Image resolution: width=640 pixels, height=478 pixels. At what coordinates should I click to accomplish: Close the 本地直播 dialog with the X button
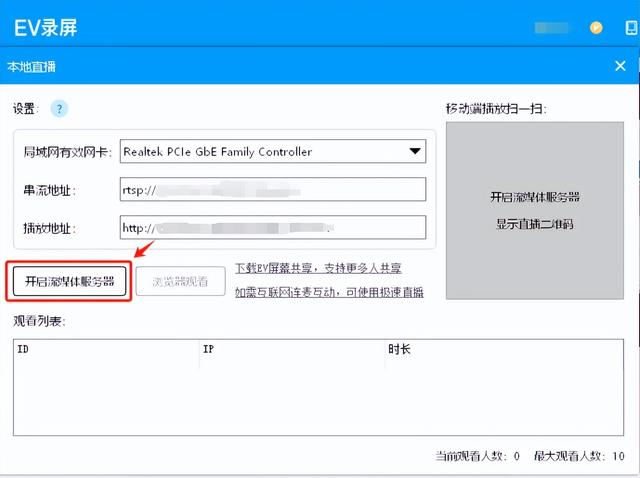coord(620,66)
